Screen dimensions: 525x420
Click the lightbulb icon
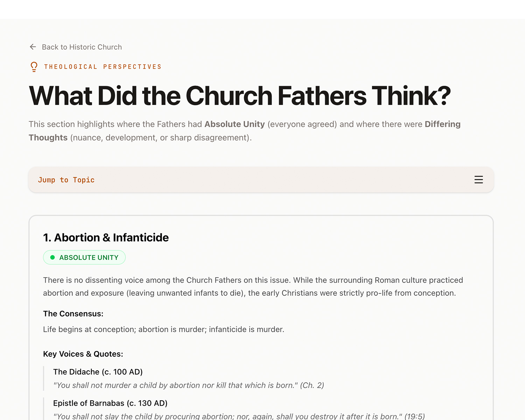coord(34,67)
